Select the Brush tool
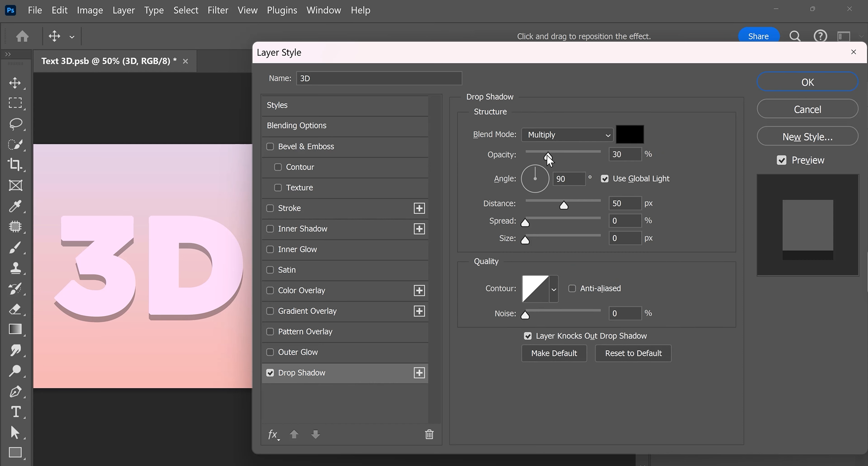Screen dimensions: 868x466 click(x=16, y=248)
